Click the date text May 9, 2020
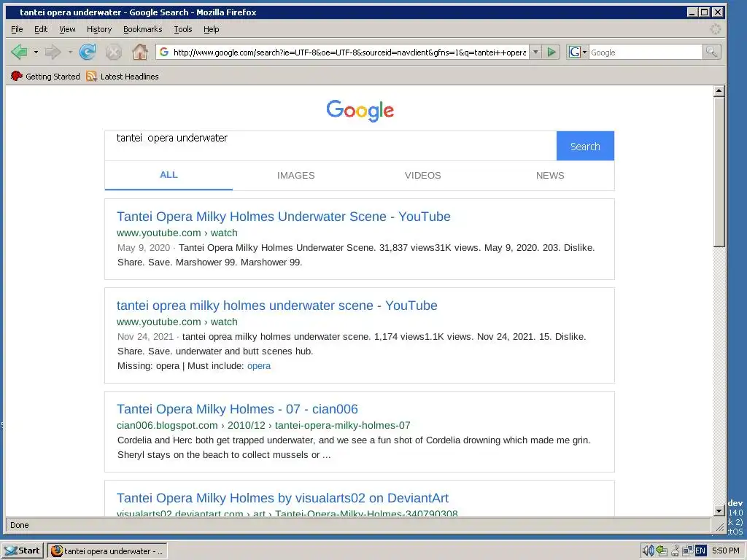 [x=144, y=248]
